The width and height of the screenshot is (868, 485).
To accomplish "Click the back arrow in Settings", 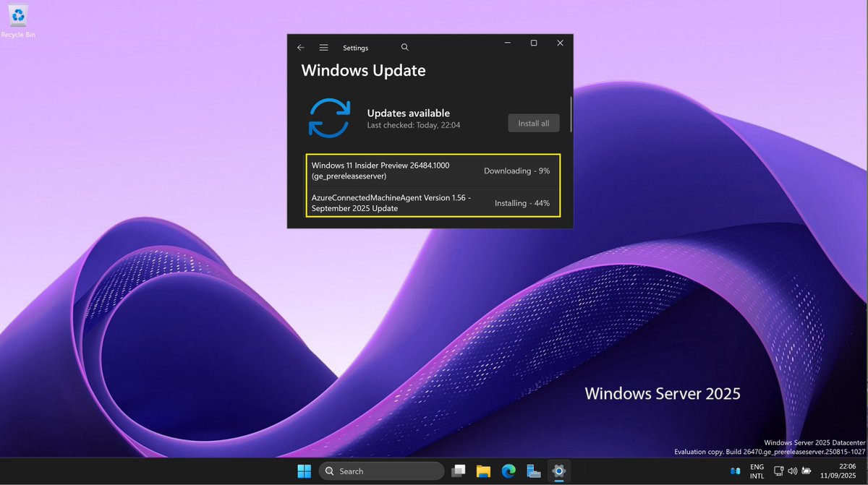I will (x=300, y=47).
